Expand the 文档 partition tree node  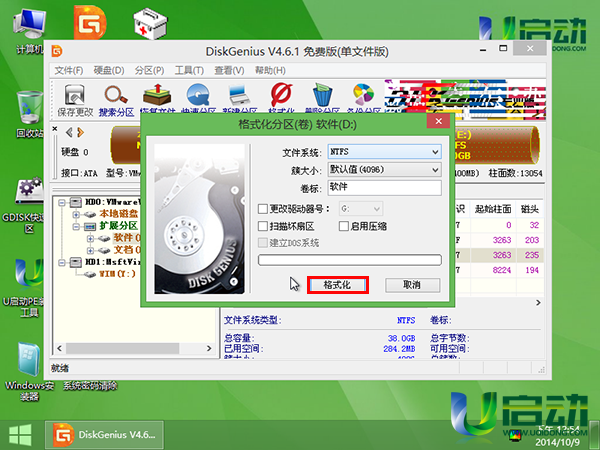(90, 251)
